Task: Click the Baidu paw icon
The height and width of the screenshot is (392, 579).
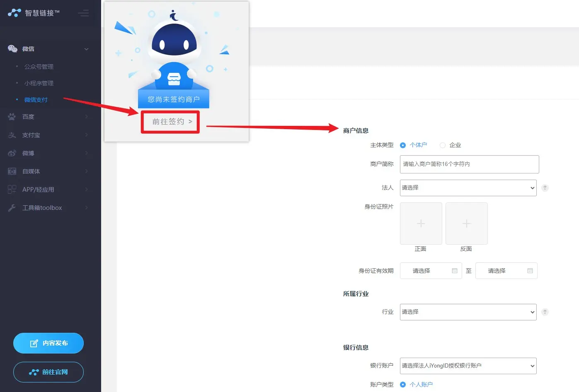Action: [12, 117]
